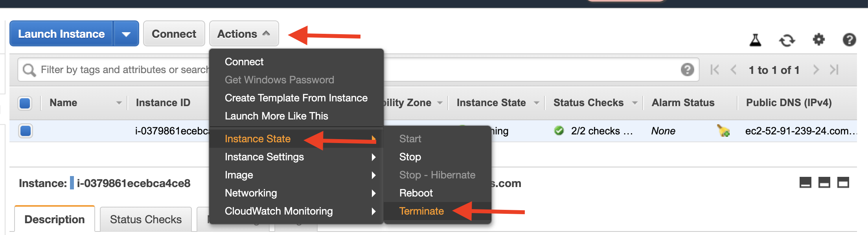Click the i-0379861ecebc instance ID cell

(172, 131)
